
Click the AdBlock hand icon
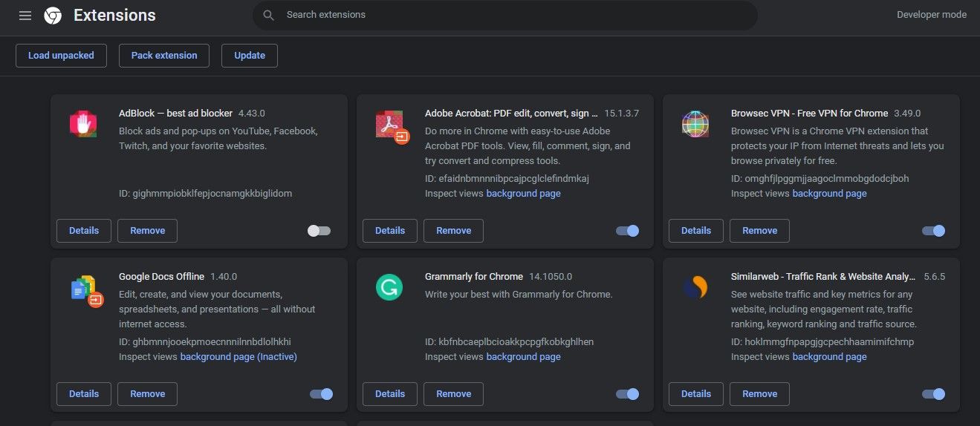coord(83,124)
